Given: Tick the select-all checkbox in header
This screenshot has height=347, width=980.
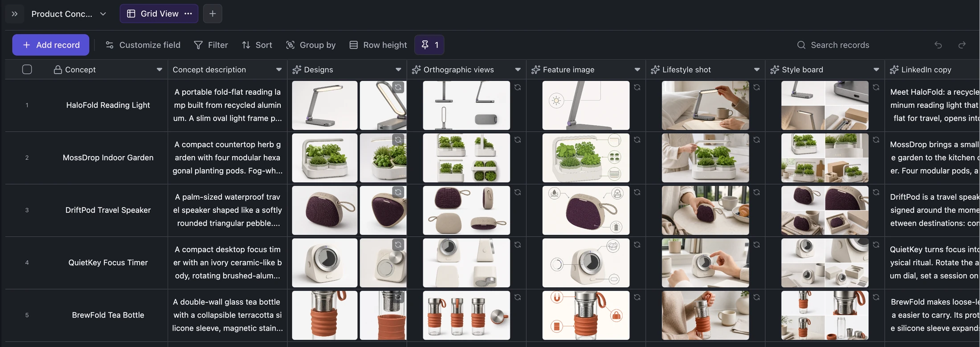Looking at the screenshot, I should [x=27, y=69].
